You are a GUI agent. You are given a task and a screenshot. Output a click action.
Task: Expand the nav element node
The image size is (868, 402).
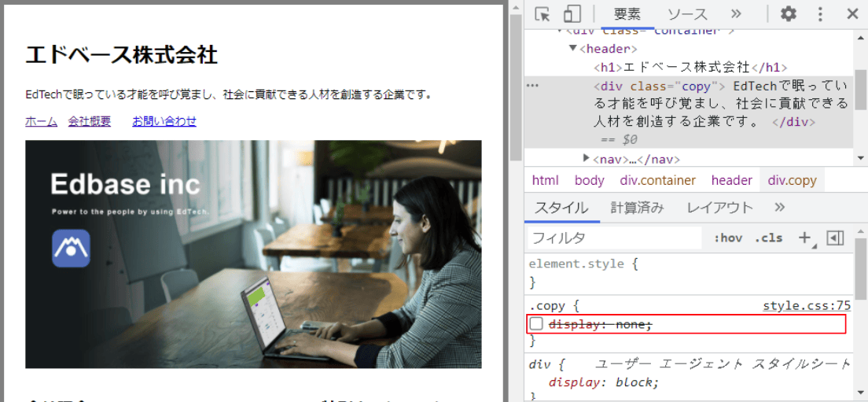587,158
